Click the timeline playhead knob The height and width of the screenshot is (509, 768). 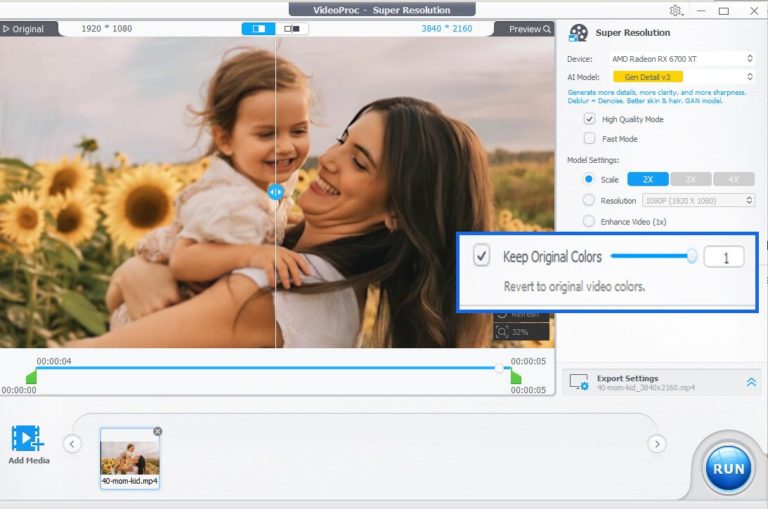pyautogui.click(x=499, y=368)
